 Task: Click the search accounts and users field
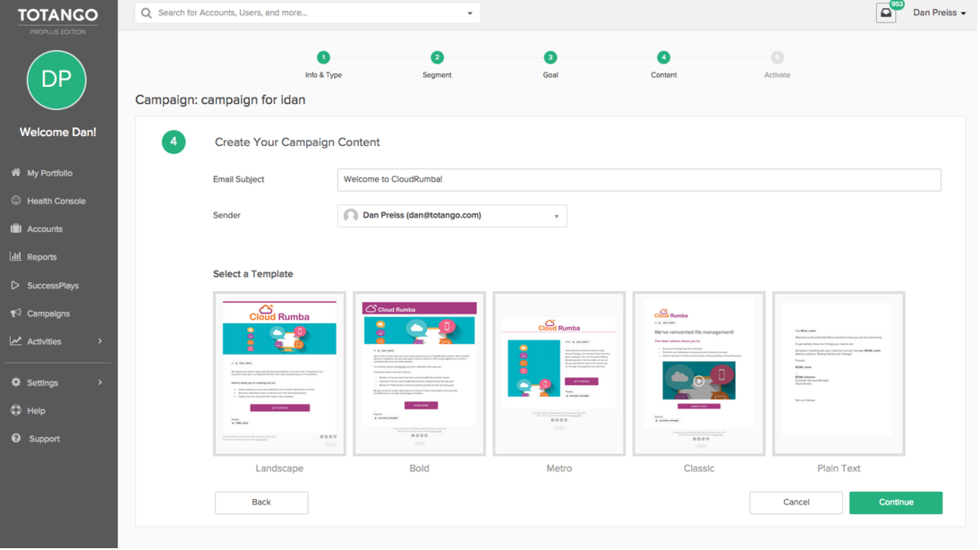coord(307,13)
